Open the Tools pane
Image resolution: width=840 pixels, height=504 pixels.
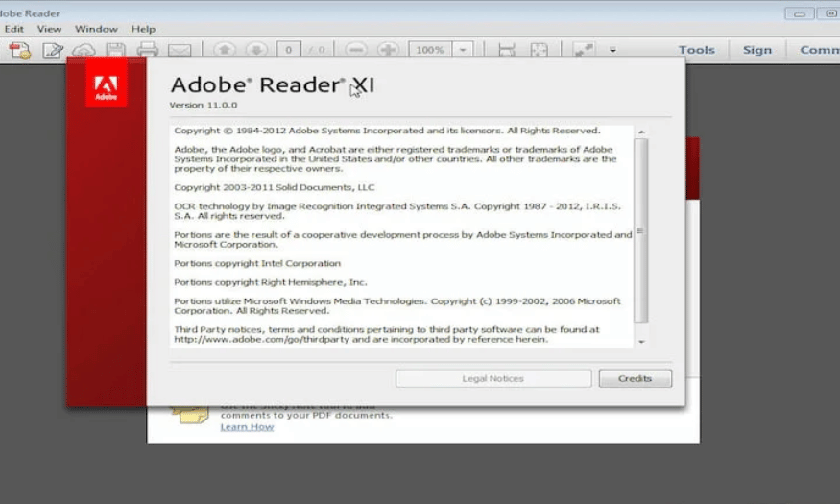696,50
